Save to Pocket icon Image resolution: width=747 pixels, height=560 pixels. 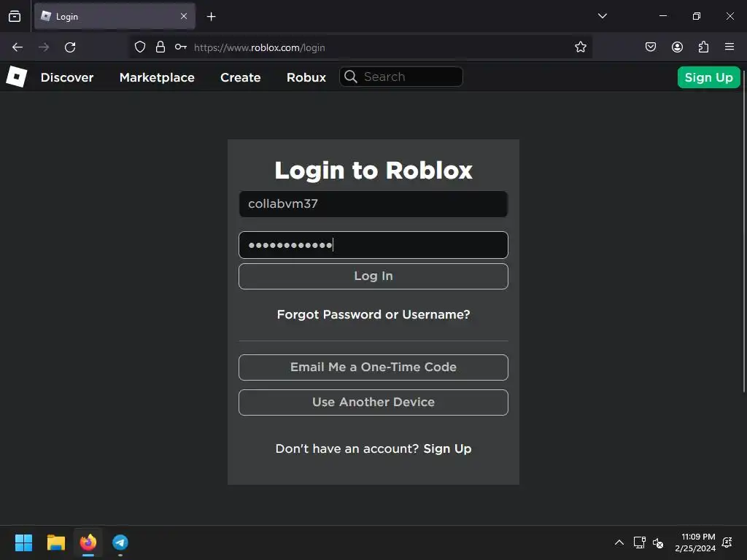click(651, 47)
